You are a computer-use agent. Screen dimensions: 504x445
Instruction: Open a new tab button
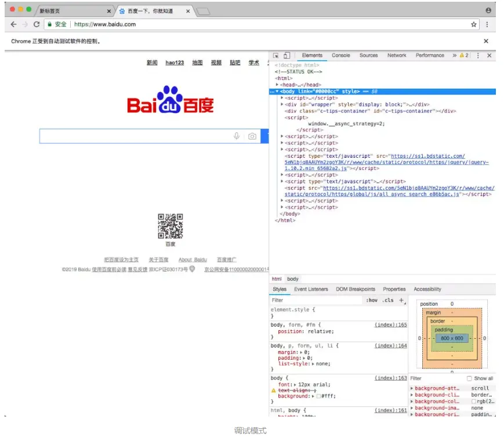click(203, 12)
